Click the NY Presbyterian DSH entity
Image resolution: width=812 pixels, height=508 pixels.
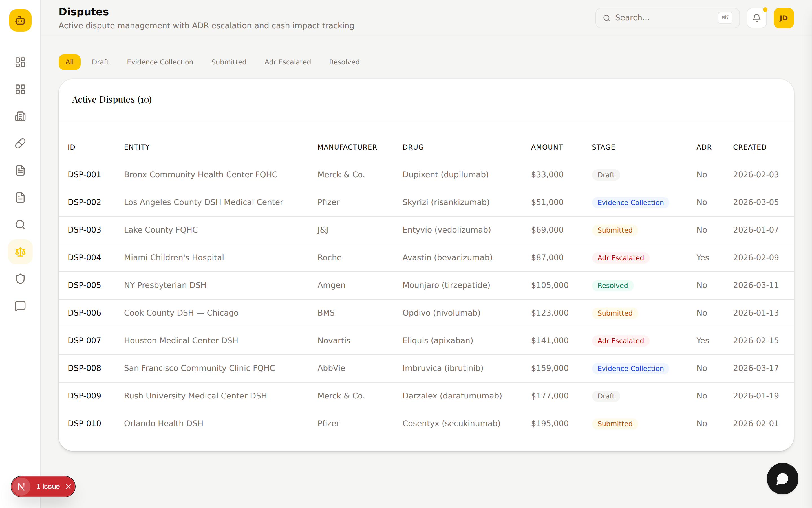tap(165, 285)
